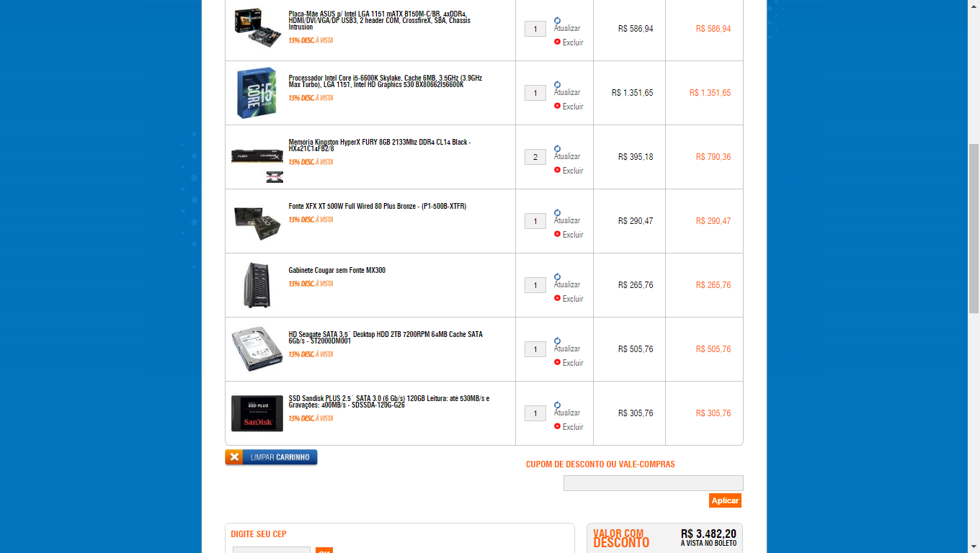Image resolution: width=980 pixels, height=553 pixels.
Task: Click the refresh icon for the ASUS motherboard row
Action: coord(557,21)
